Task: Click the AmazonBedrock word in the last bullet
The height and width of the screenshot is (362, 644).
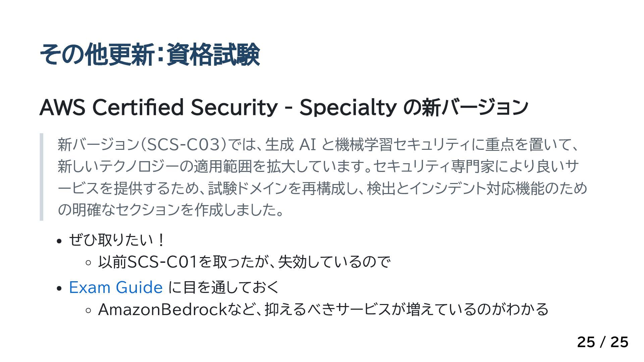Action: click(163, 309)
